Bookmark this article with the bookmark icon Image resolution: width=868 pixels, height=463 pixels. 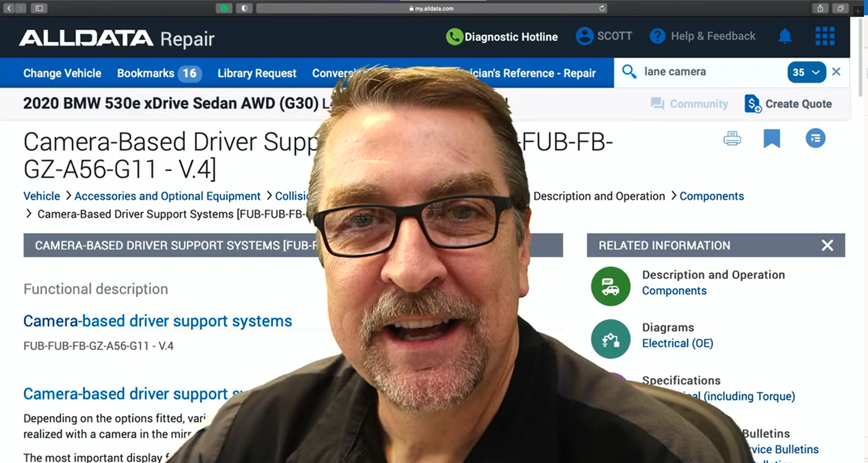772,138
